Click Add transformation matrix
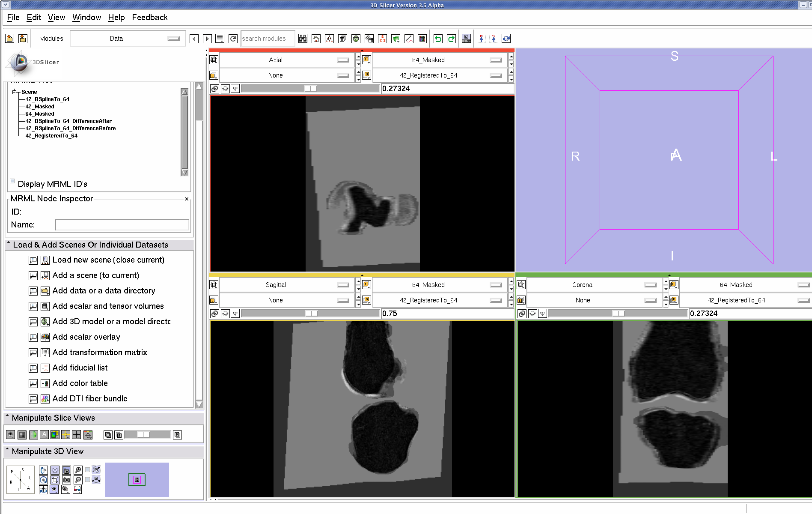The height and width of the screenshot is (514, 812). point(99,353)
